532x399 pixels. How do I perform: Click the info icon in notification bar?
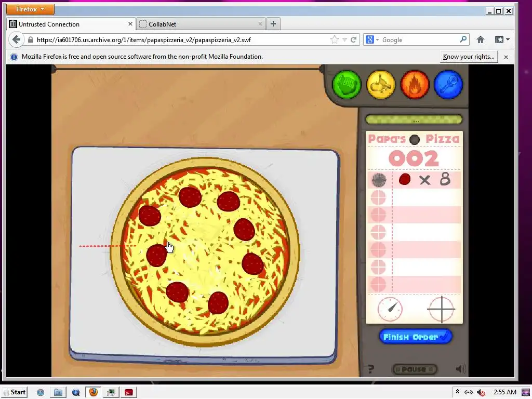pos(14,57)
